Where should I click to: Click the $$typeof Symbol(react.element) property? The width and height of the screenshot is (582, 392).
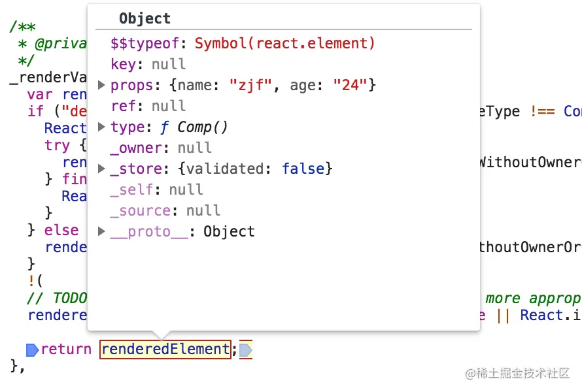point(243,43)
